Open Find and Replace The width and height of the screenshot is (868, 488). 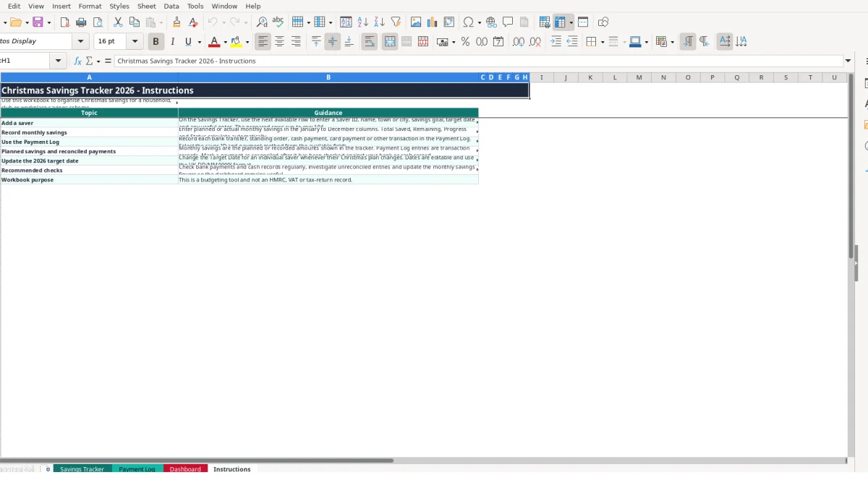[262, 22]
